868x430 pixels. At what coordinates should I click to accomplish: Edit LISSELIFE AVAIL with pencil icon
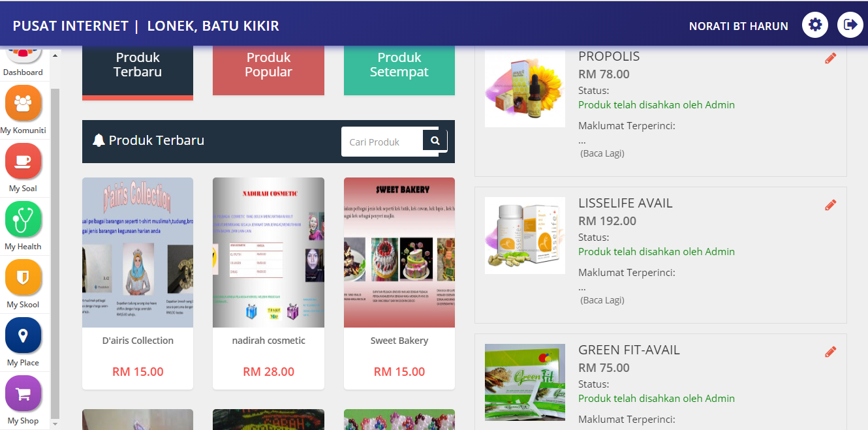(x=830, y=205)
